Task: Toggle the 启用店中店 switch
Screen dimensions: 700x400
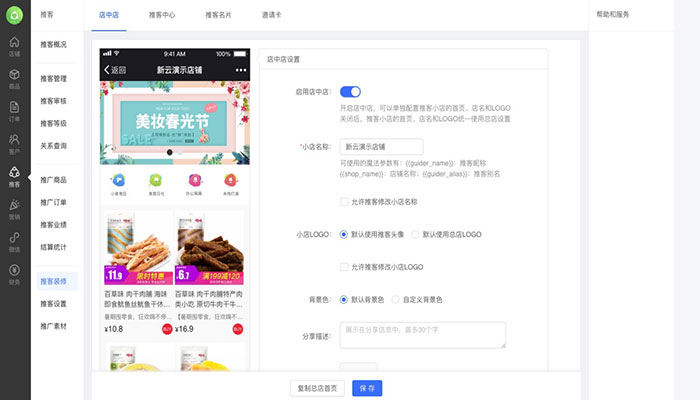Action: 350,92
